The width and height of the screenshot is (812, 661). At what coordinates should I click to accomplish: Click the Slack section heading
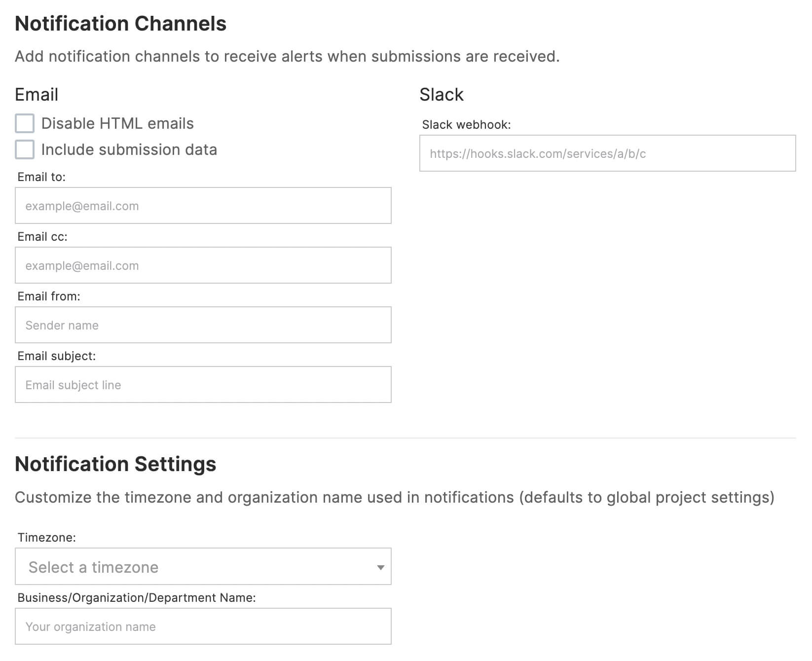tap(442, 94)
